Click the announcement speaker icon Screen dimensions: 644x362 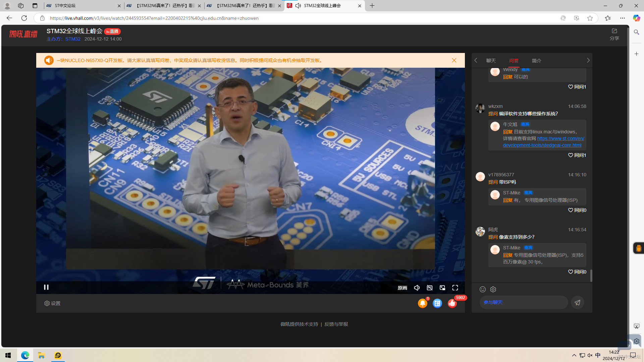(49, 60)
